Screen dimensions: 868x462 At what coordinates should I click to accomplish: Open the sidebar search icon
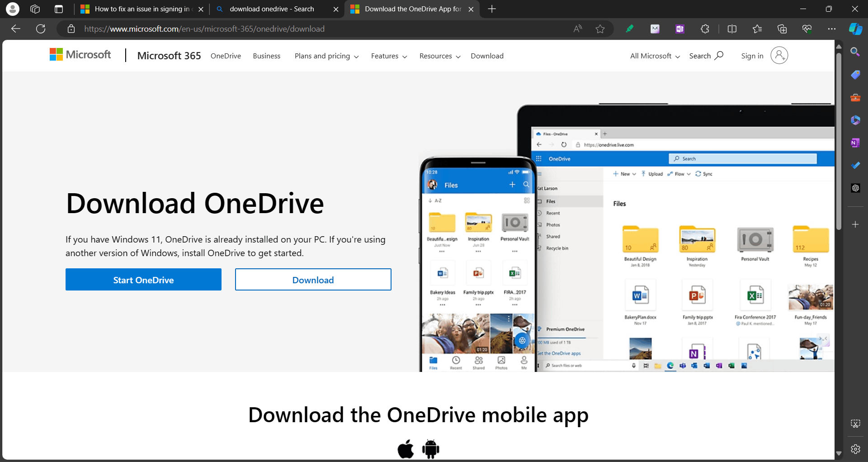[x=855, y=52]
